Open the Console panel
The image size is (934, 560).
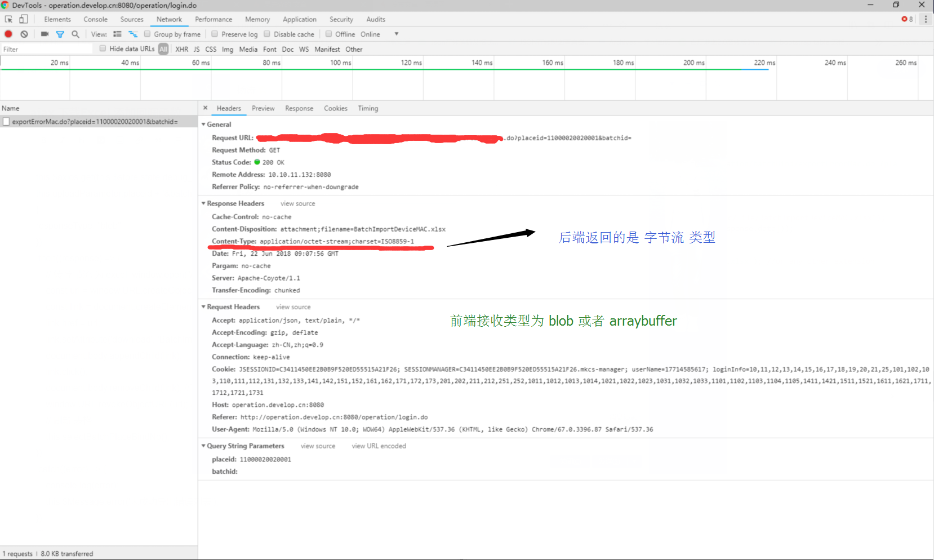tap(95, 19)
